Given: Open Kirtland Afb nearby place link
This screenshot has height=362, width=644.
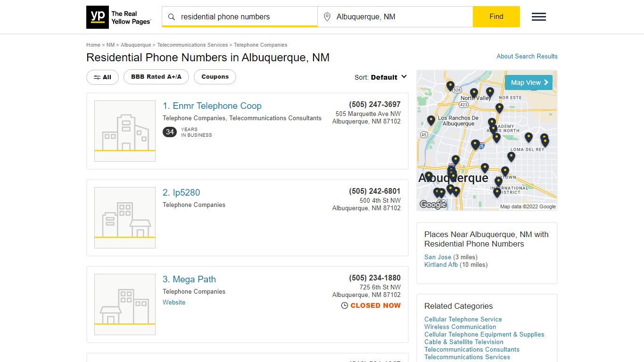Looking at the screenshot, I should 441,264.
